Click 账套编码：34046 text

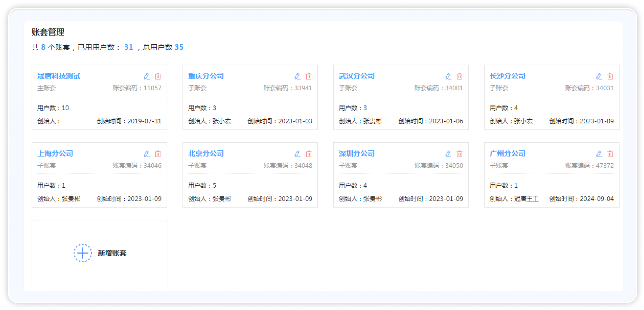coord(137,165)
